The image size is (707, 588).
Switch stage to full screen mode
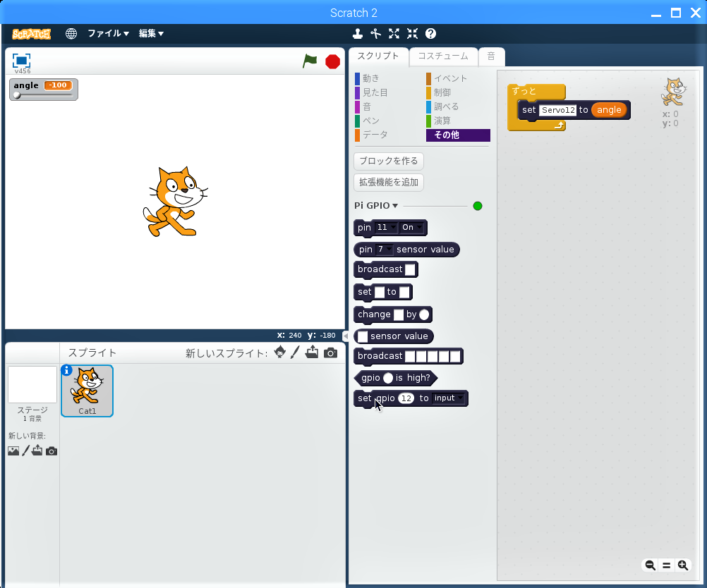coord(21,61)
